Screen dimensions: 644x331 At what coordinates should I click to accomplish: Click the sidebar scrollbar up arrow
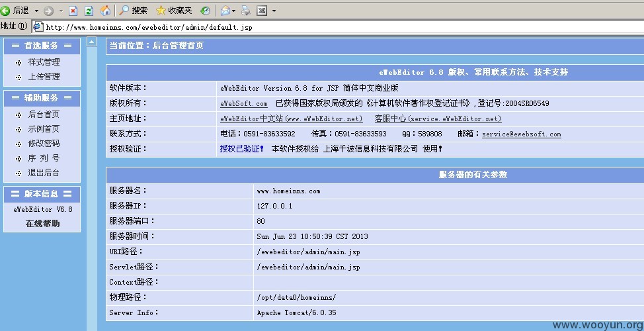tap(92, 42)
